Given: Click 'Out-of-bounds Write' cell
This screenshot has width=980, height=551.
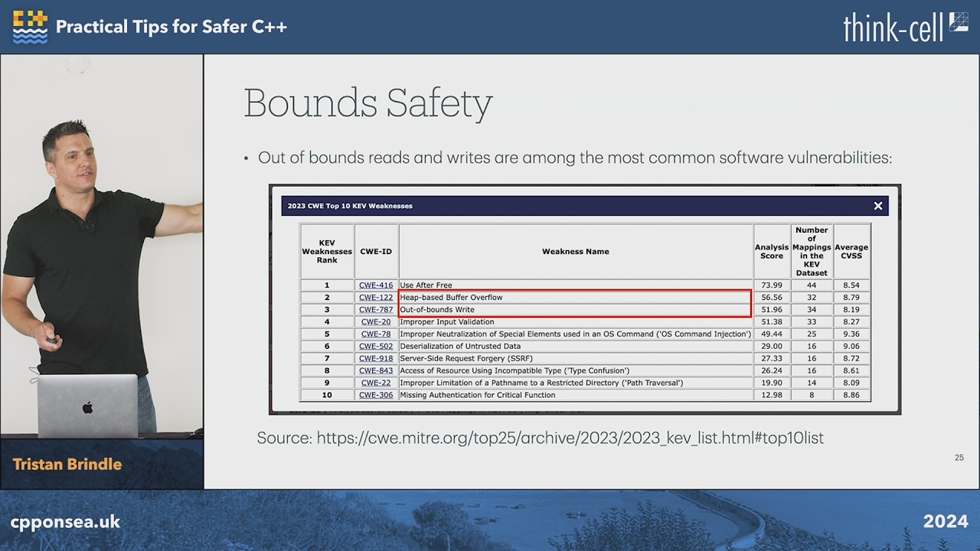Looking at the screenshot, I should pos(576,310).
